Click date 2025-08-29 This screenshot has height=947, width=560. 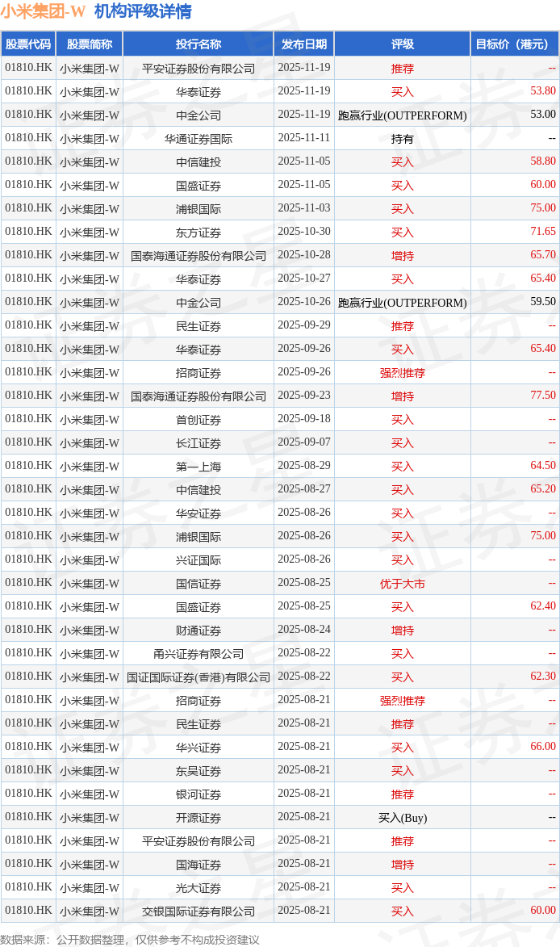[x=304, y=467]
